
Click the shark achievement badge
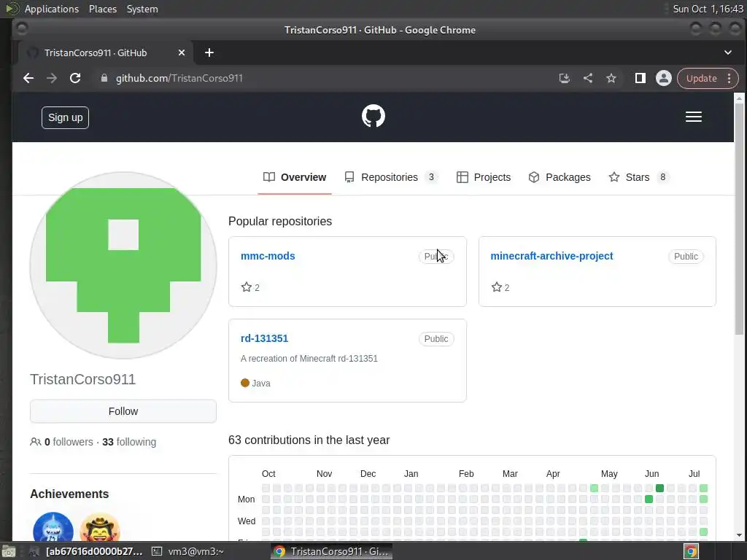point(53,528)
